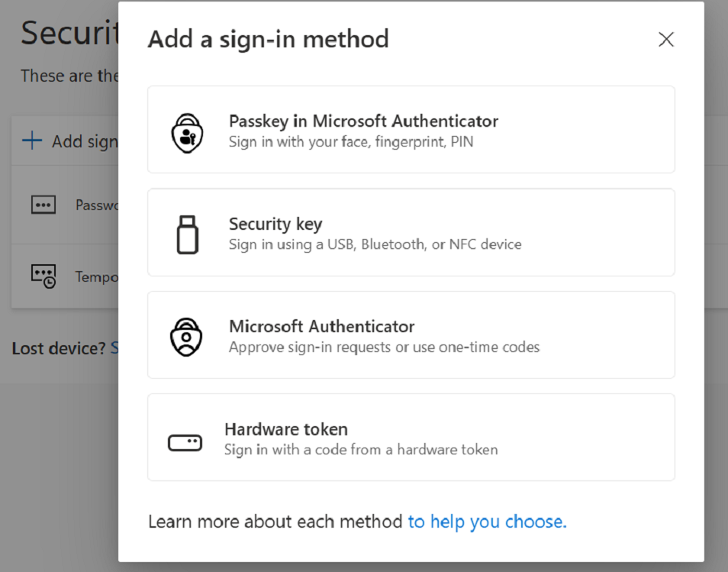
Task: Click the hardware token device icon
Action: (185, 442)
